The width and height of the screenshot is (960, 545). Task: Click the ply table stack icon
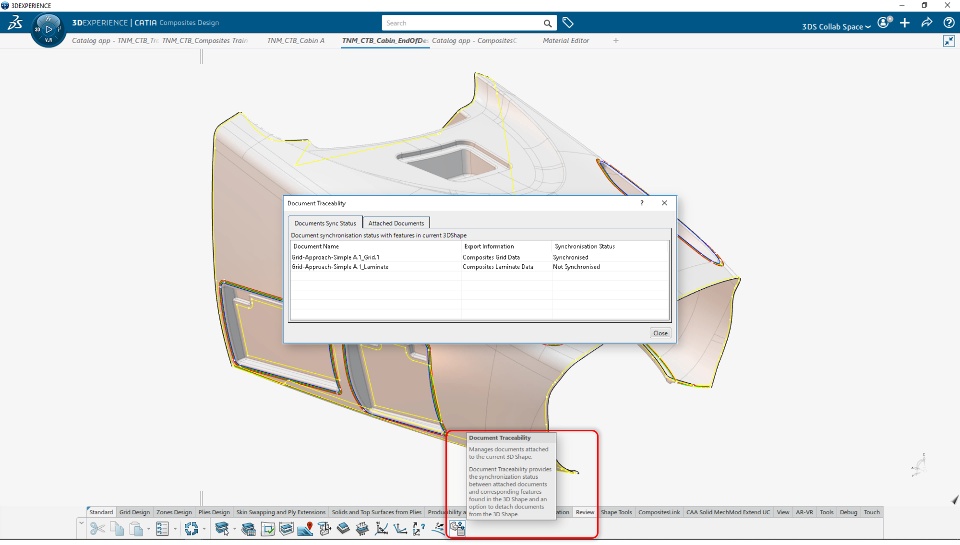[x=249, y=528]
